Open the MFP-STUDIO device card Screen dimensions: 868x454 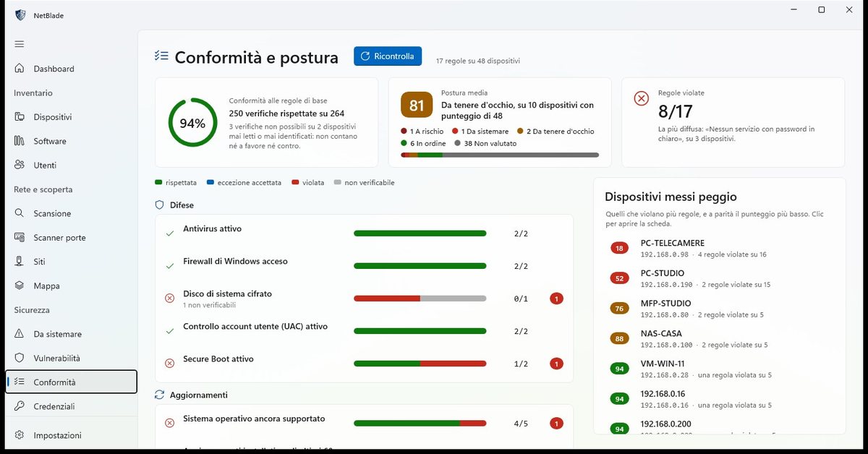[719, 309]
